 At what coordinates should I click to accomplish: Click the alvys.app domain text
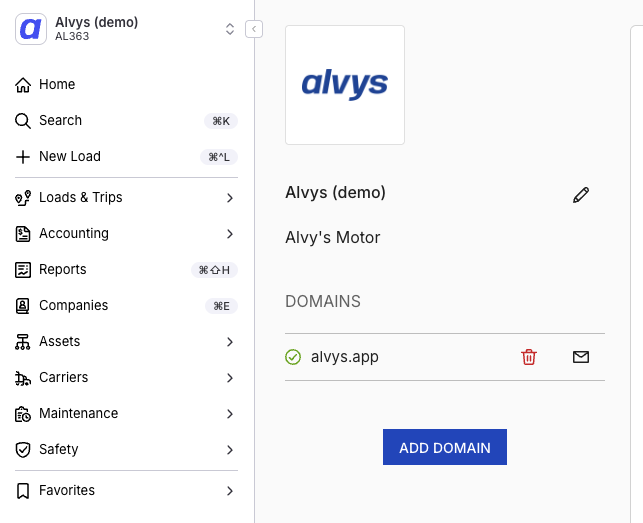pyautogui.click(x=344, y=357)
